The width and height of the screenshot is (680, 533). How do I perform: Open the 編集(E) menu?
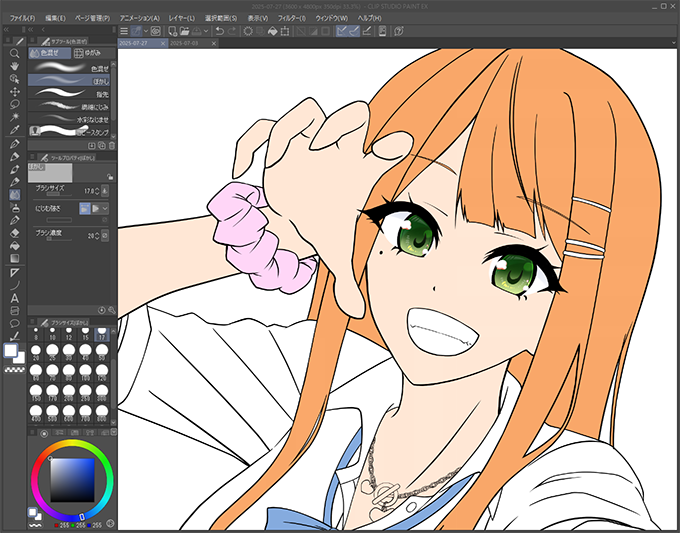[55, 18]
